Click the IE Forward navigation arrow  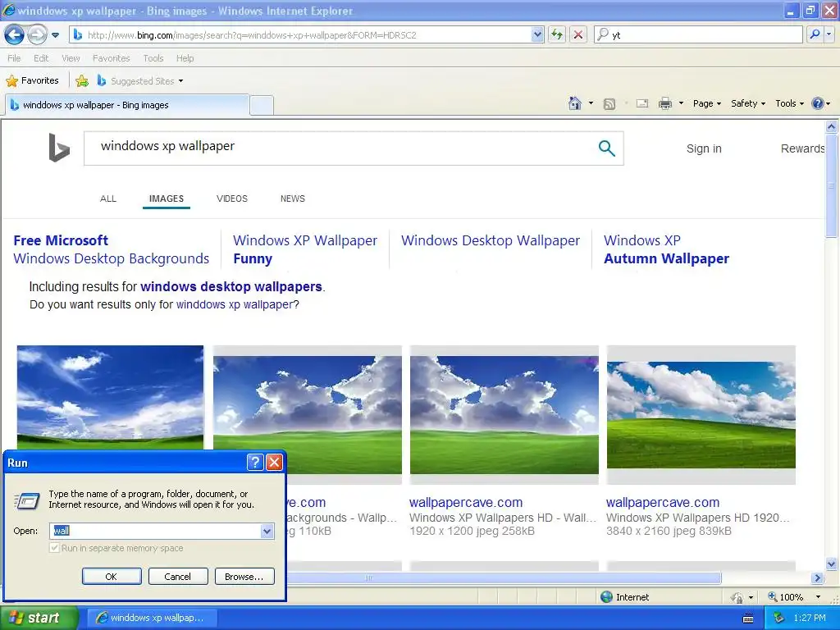[37, 35]
